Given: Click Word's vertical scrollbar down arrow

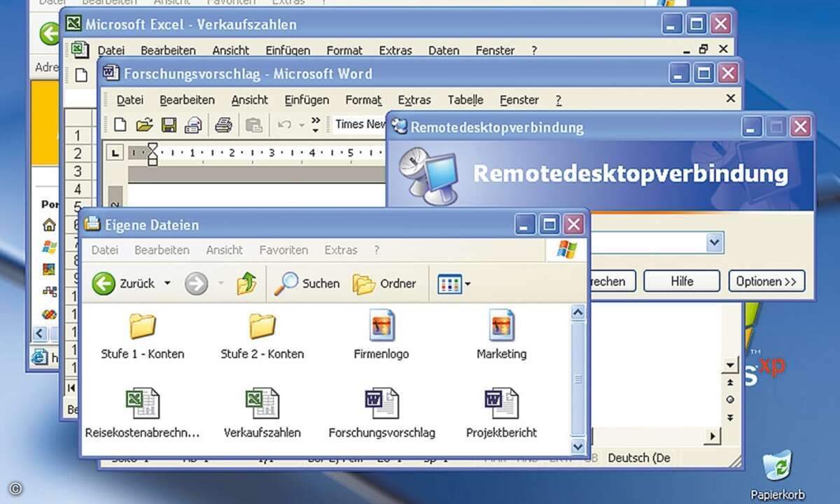Looking at the screenshot, I should [x=731, y=365].
